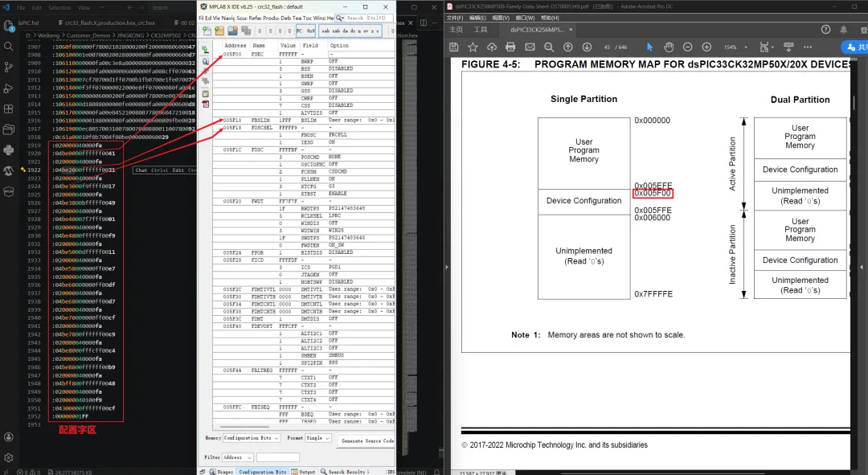868x475 pixels.
Task: Open the VS Code Edit menu
Action: [x=36, y=8]
